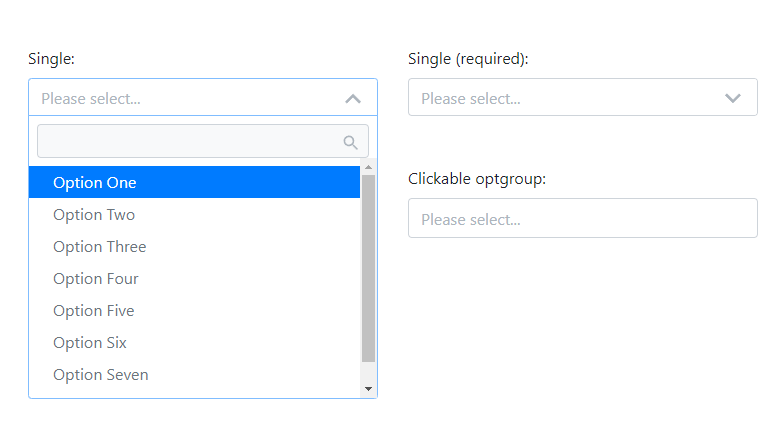
Task: Select Option One from the list
Action: (x=194, y=182)
